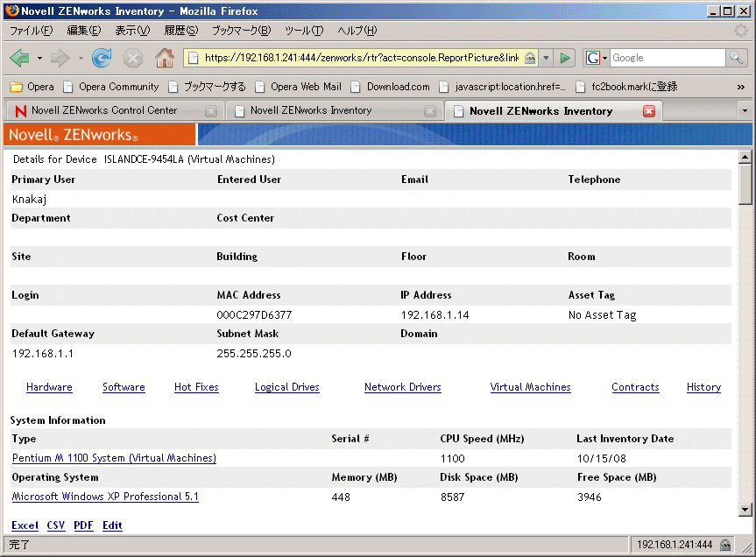The height and width of the screenshot is (557, 756).
Task: Open the Back history dropdown arrow
Action: pos(39,59)
